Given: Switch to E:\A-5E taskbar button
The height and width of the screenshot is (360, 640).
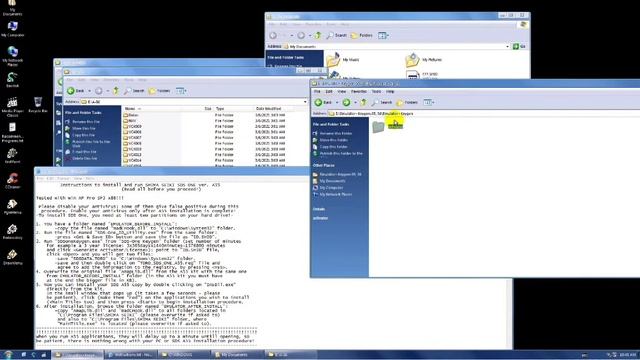Looking at the screenshot, I should [291, 355].
